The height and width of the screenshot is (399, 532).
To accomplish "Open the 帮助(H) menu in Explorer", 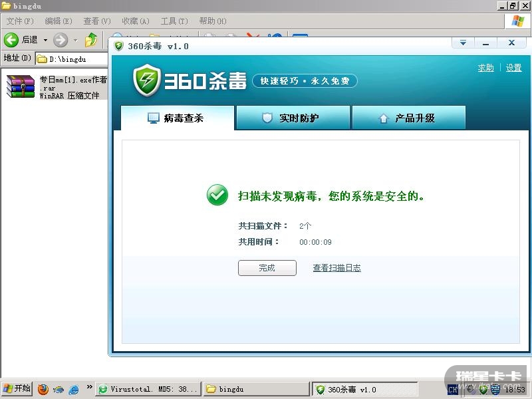I will pyautogui.click(x=213, y=21).
